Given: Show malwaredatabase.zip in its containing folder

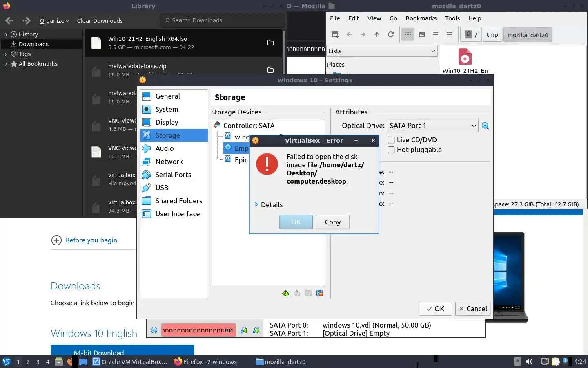Looking at the screenshot, I should 270,70.
